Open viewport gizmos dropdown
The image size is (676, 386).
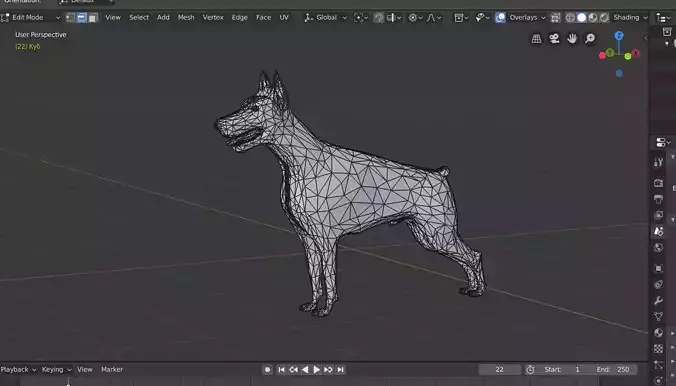(x=482, y=18)
